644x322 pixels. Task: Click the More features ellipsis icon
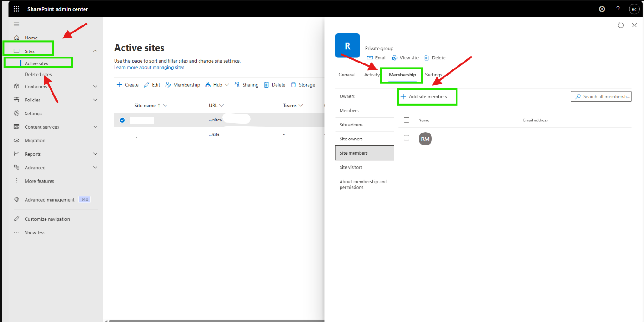pyautogui.click(x=17, y=181)
